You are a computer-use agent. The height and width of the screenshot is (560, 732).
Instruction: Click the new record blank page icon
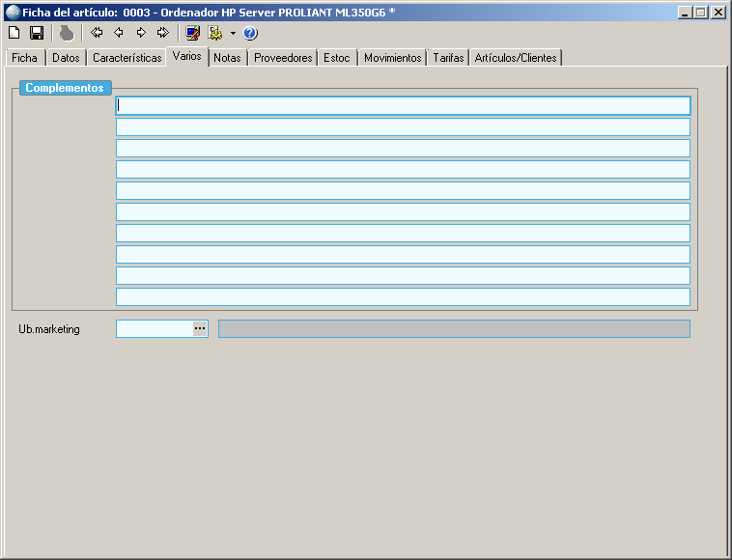tap(14, 33)
